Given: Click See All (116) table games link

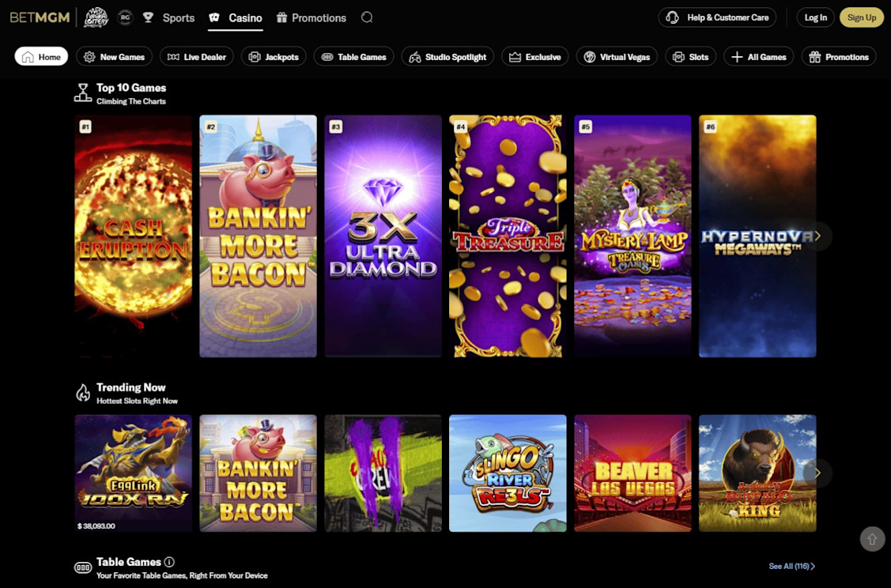Looking at the screenshot, I should pyautogui.click(x=791, y=567).
